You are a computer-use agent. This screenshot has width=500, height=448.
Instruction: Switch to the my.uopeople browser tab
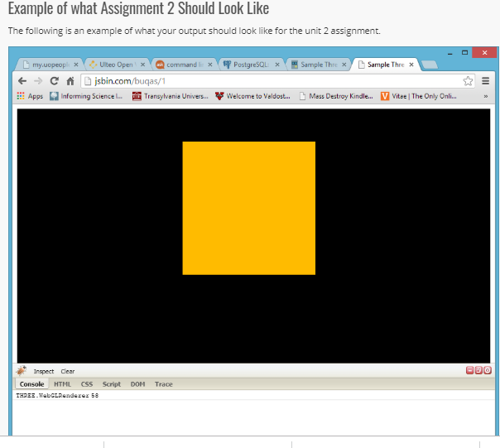pyautogui.click(x=49, y=65)
